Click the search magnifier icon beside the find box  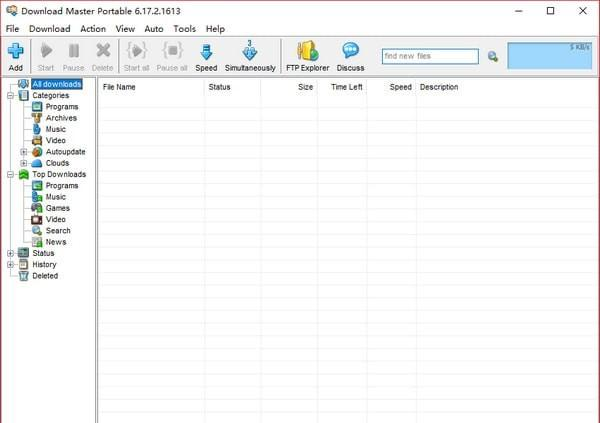(493, 57)
